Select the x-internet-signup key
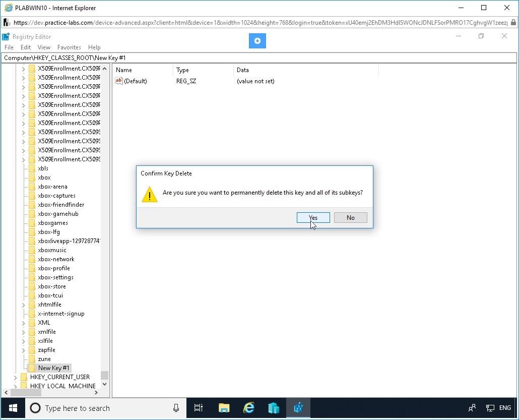Screen dimensions: 519x420 pos(61,314)
